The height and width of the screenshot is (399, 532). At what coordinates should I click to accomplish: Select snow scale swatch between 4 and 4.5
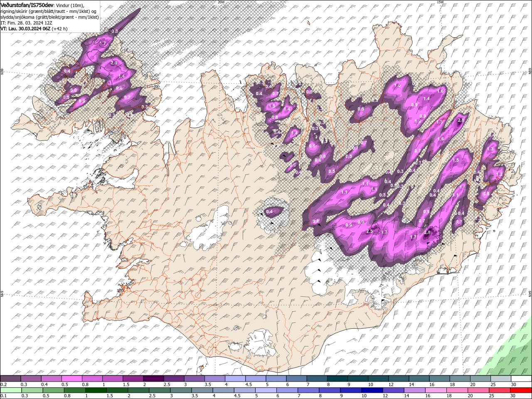click(x=236, y=379)
